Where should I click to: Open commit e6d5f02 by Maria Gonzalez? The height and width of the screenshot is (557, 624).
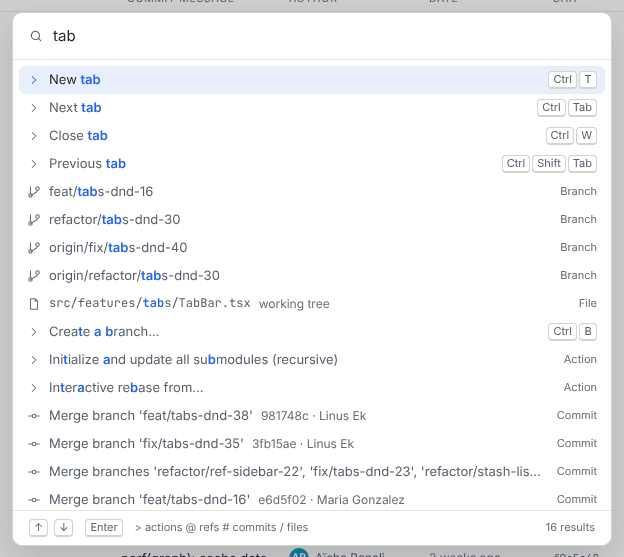[312, 500]
